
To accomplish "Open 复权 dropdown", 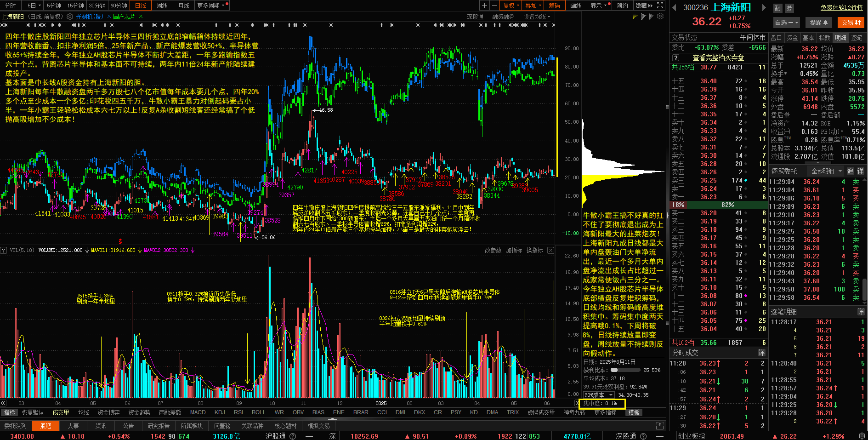I will [511, 6].
